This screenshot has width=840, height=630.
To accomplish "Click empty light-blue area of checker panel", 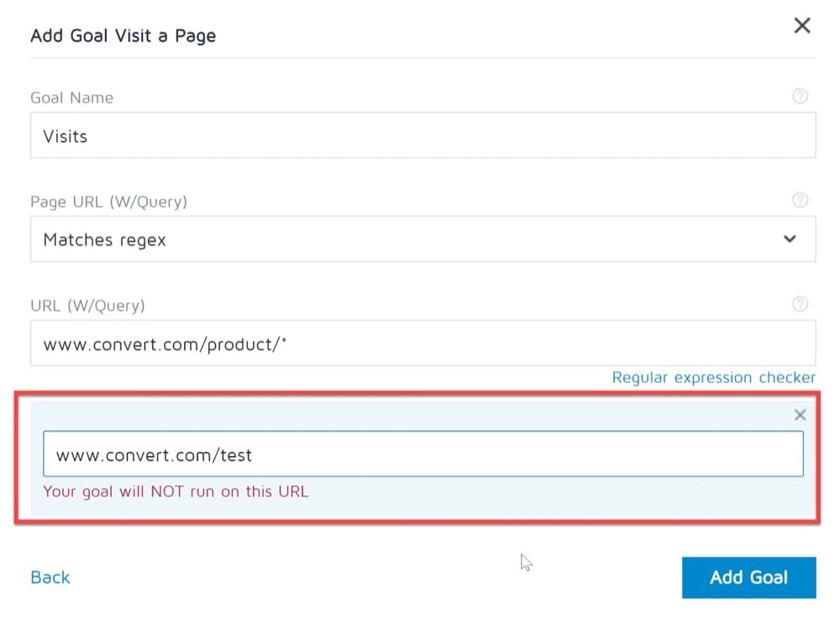I will click(546, 496).
